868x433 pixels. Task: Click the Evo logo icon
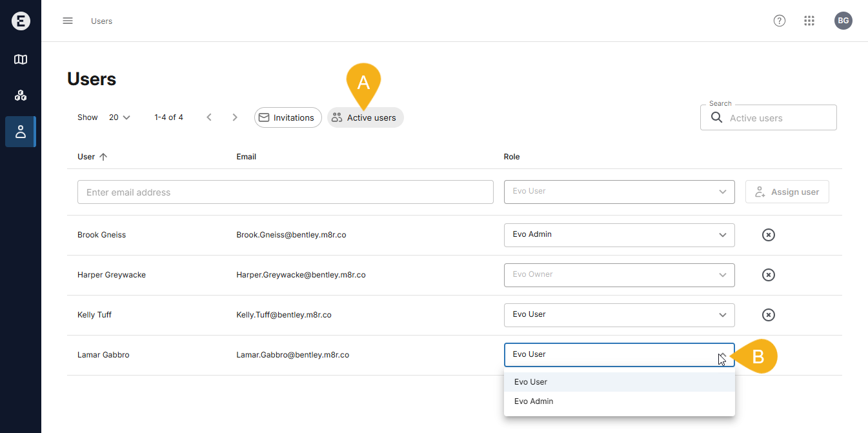[21, 21]
